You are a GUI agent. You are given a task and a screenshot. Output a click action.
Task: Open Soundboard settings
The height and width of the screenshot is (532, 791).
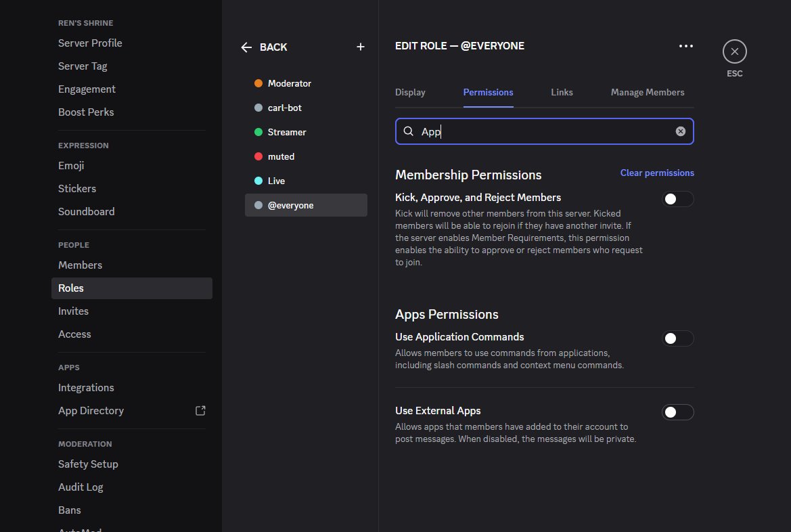click(x=132, y=211)
